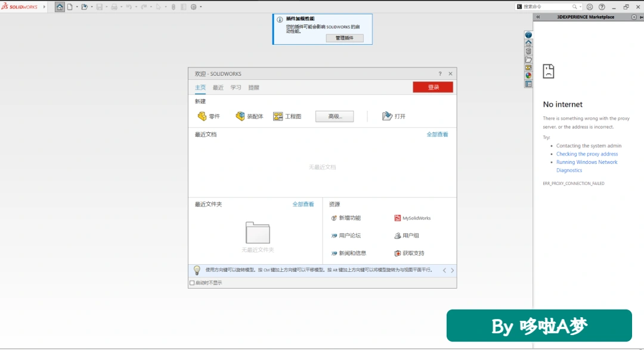
Task: Open News and Info (新闻和信息) link
Action: tap(349, 253)
